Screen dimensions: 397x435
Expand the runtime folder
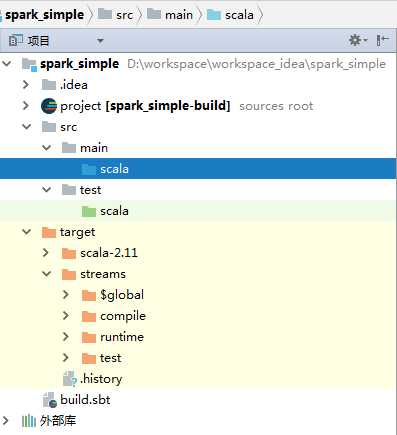pos(66,337)
